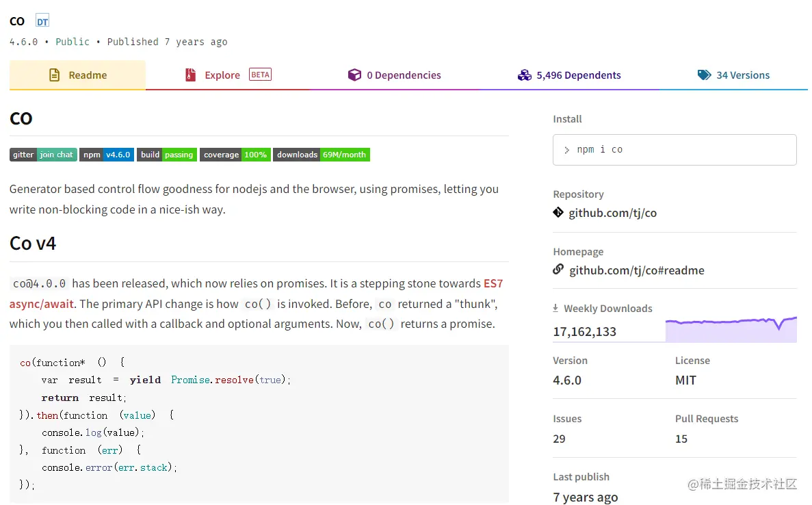
Task: Click the npm i co install command
Action: (x=599, y=149)
